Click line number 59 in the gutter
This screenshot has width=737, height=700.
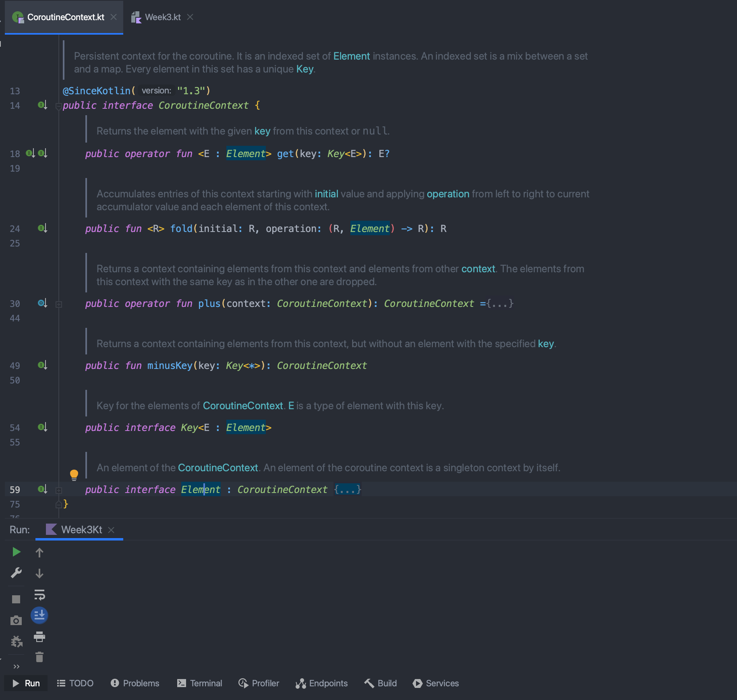pos(15,489)
